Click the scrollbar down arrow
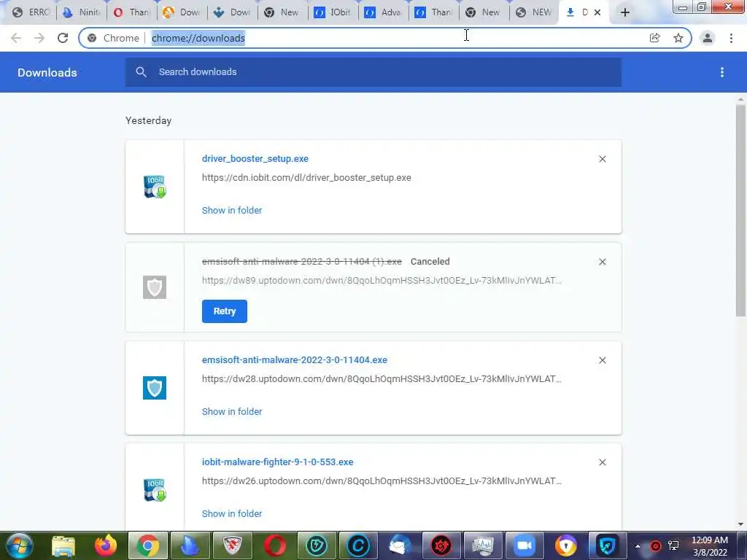Viewport: 747px width, 560px height. pos(740,524)
